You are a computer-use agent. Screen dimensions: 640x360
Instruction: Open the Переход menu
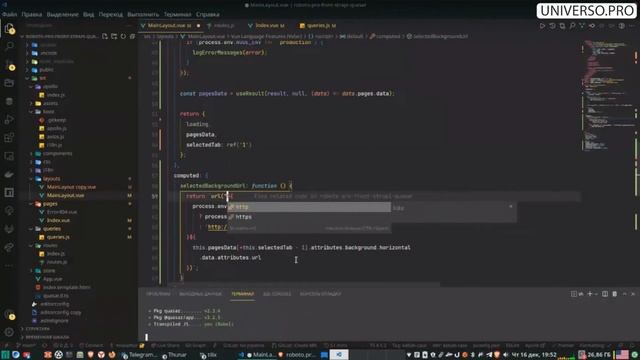pyautogui.click(x=110, y=14)
